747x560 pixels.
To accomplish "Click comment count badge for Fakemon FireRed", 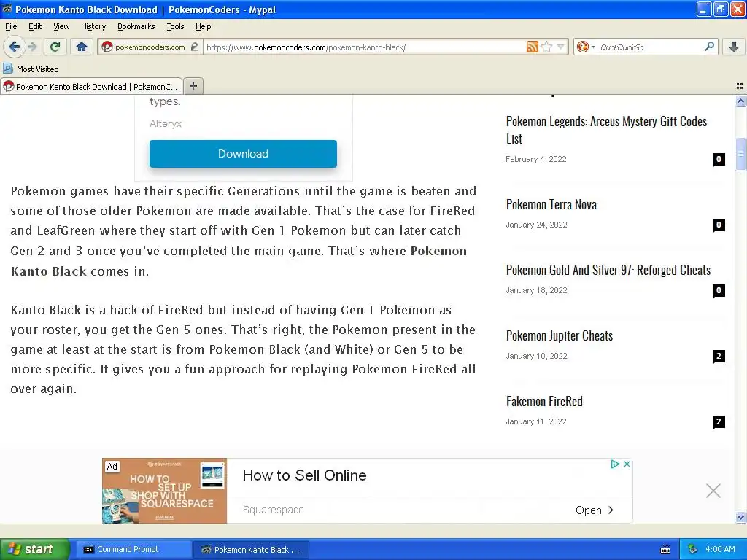I will coord(719,422).
